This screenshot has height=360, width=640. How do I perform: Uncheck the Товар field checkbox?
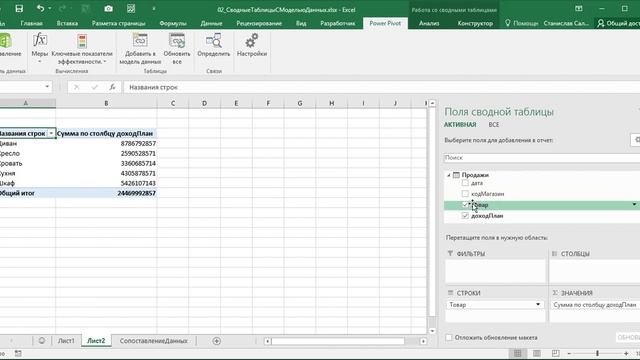point(465,205)
